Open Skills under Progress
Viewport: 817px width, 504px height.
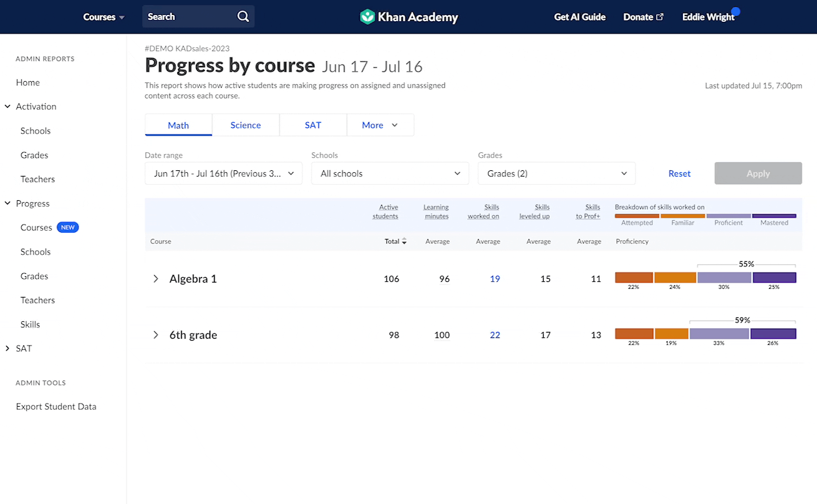(x=30, y=324)
